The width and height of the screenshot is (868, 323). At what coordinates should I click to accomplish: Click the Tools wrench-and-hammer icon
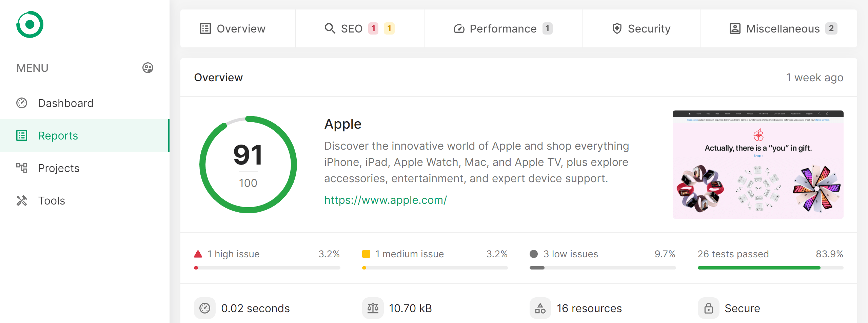22,200
